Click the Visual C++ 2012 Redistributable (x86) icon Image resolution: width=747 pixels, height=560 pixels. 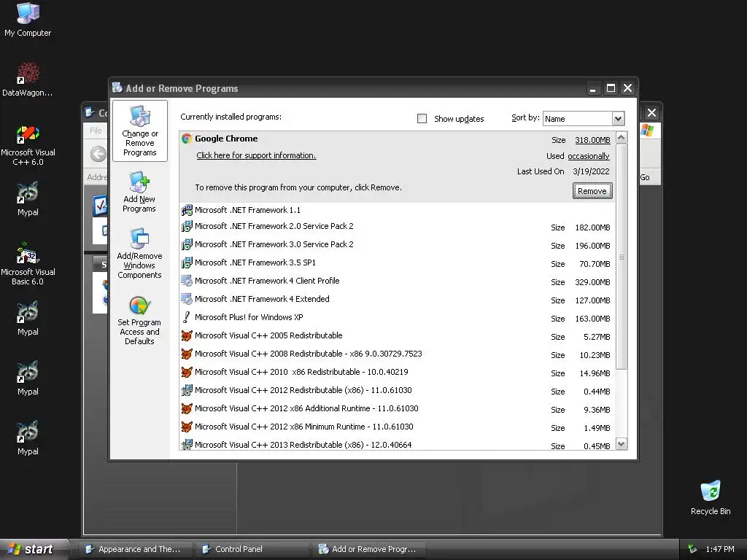click(187, 391)
